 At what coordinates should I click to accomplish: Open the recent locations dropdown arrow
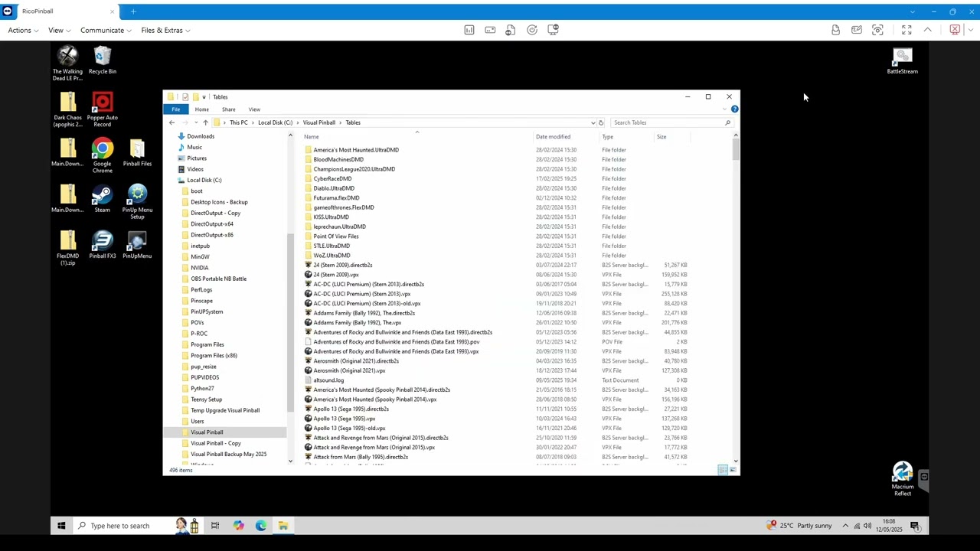pyautogui.click(x=195, y=122)
